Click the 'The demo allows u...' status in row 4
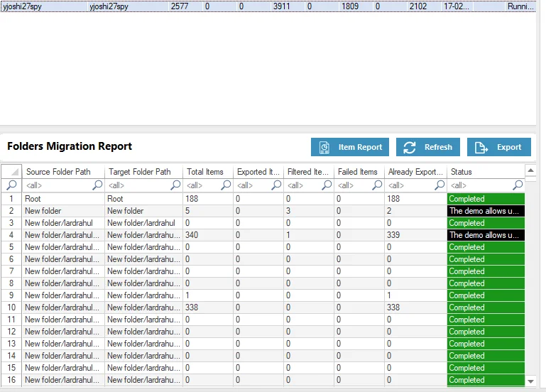Image resolution: width=546 pixels, height=392 pixels. click(x=486, y=235)
